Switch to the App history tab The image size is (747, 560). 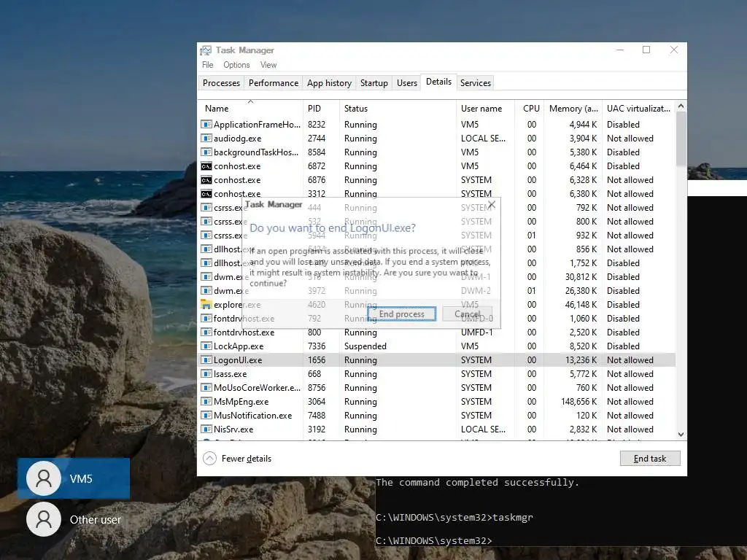tap(329, 83)
